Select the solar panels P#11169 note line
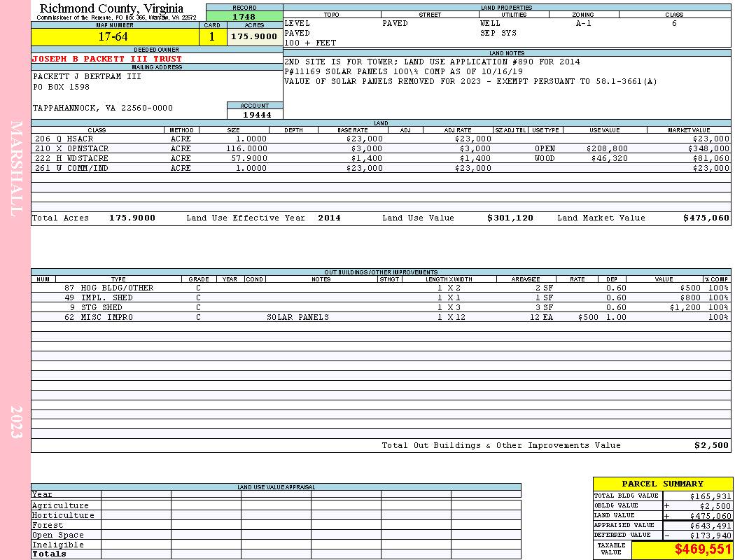This screenshot has height=560, width=735. [403, 71]
